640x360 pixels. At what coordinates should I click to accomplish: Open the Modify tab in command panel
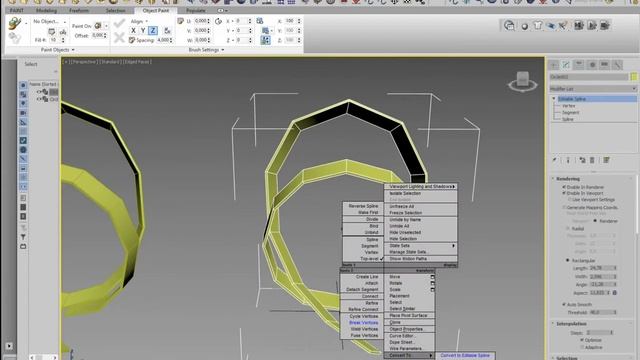(566, 64)
